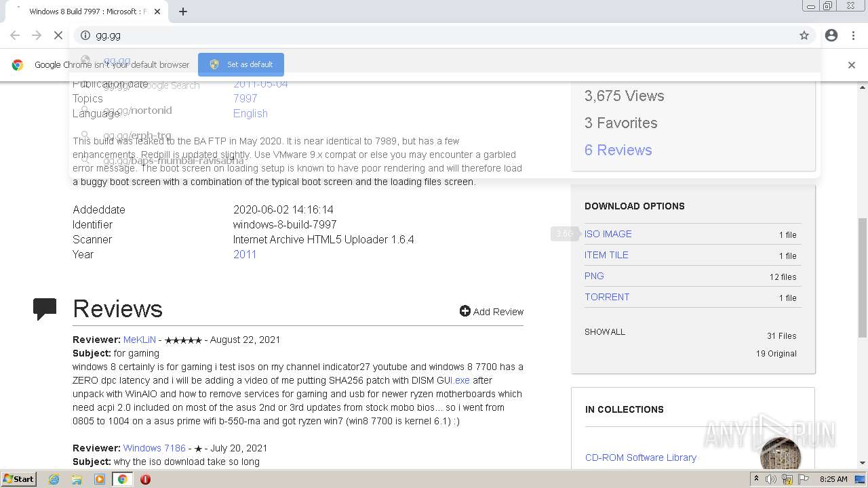Open the 2011 Year link
868x488 pixels.
point(245,254)
